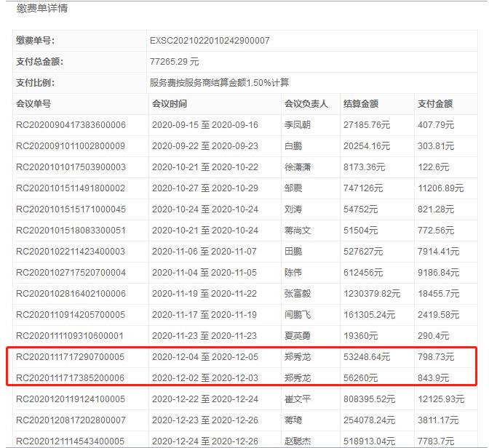
Task: Open meeting order RC2020111717385200006
Action: coord(71,378)
